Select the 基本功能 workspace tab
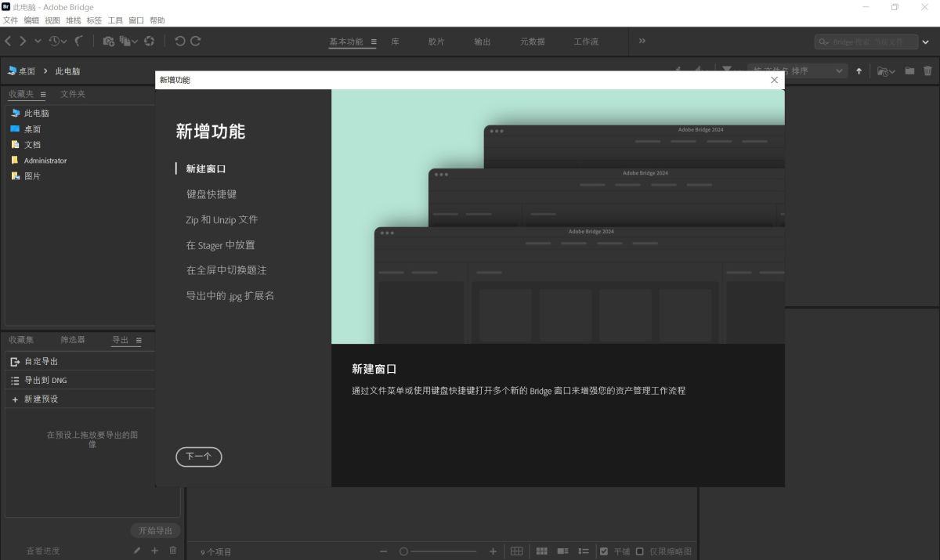 (x=345, y=42)
